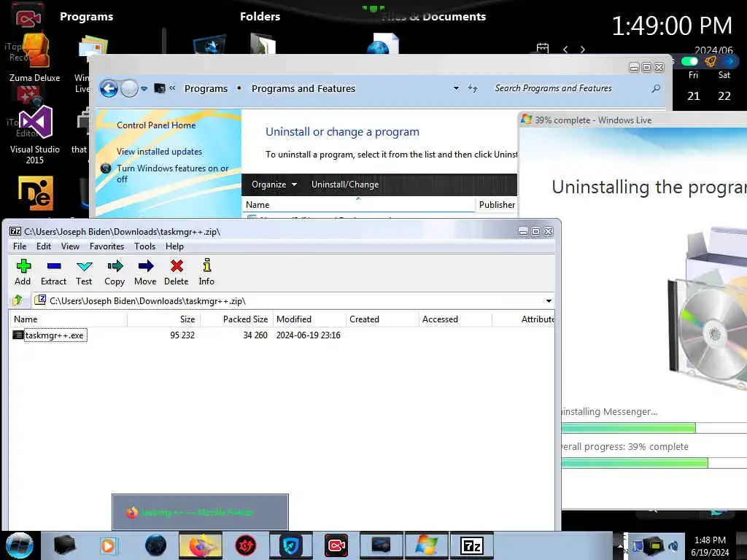Screen dimensions: 747x560
Task: Open the recent pages dropdown beside nav arrows
Action: [144, 88]
